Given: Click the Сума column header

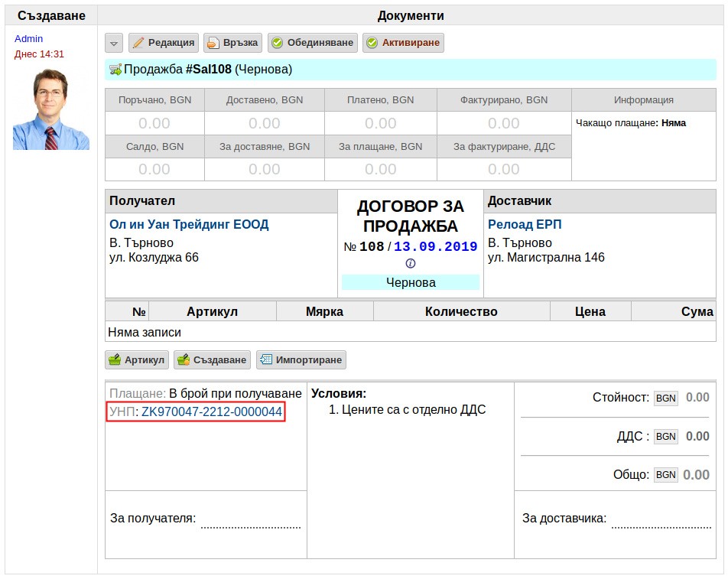Looking at the screenshot, I should tap(673, 311).
